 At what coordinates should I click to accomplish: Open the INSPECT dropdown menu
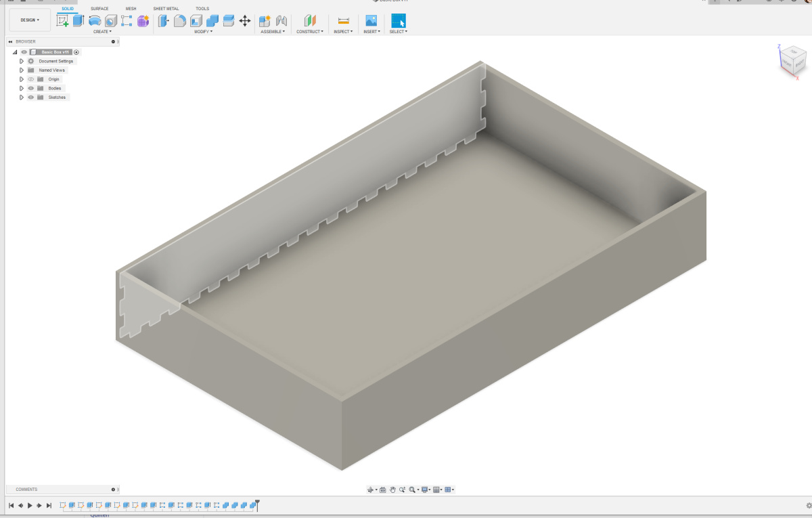(343, 32)
